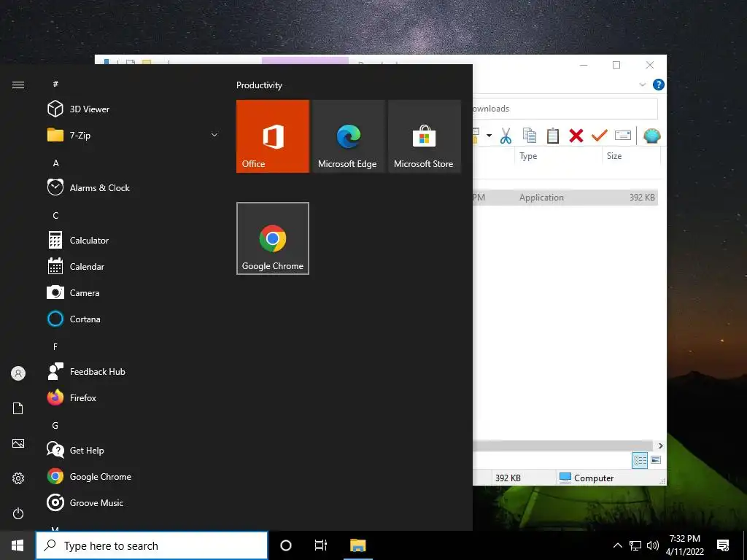Switch to details view icon

[x=640, y=460]
